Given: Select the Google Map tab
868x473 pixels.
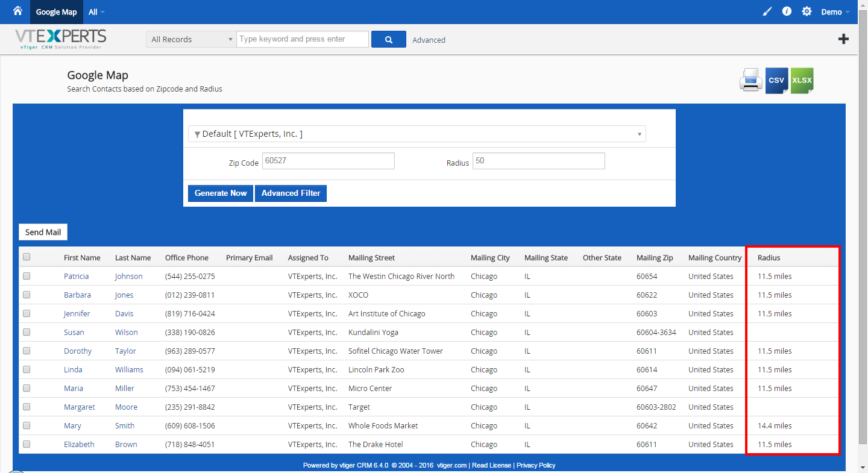Looking at the screenshot, I should [x=56, y=12].
